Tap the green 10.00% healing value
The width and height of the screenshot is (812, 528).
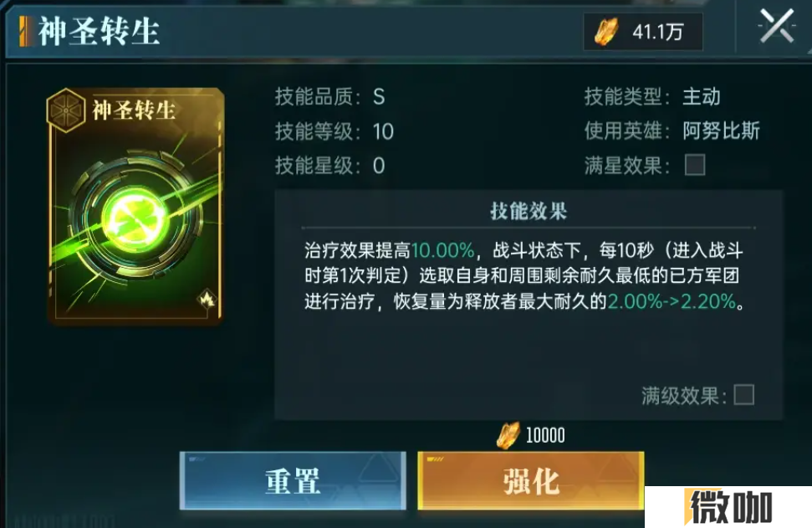[442, 251]
